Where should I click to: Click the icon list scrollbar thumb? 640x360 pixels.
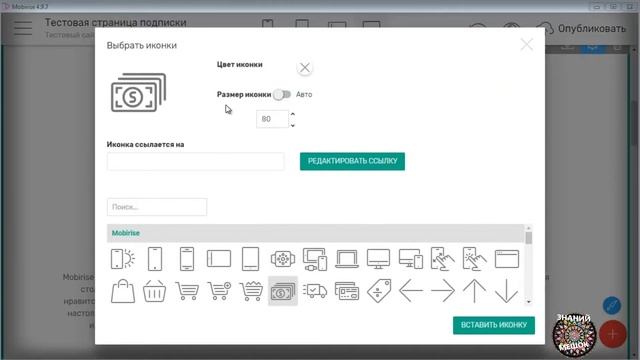(529, 238)
